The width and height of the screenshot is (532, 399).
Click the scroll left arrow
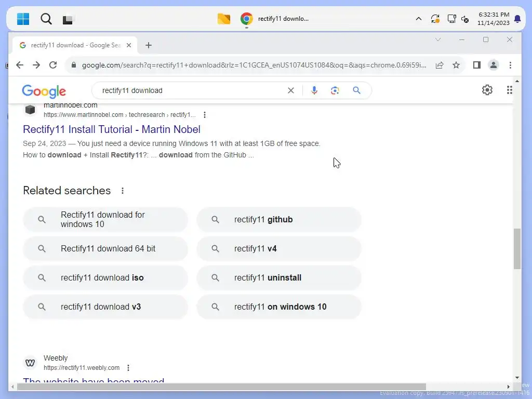12,387
